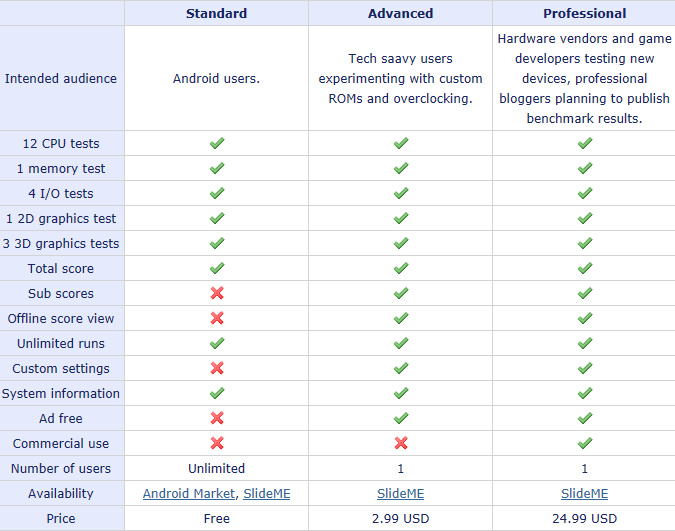Viewport: 675px width, 531px height.
Task: Click red cross for Standard Offline score view
Action: click(217, 319)
